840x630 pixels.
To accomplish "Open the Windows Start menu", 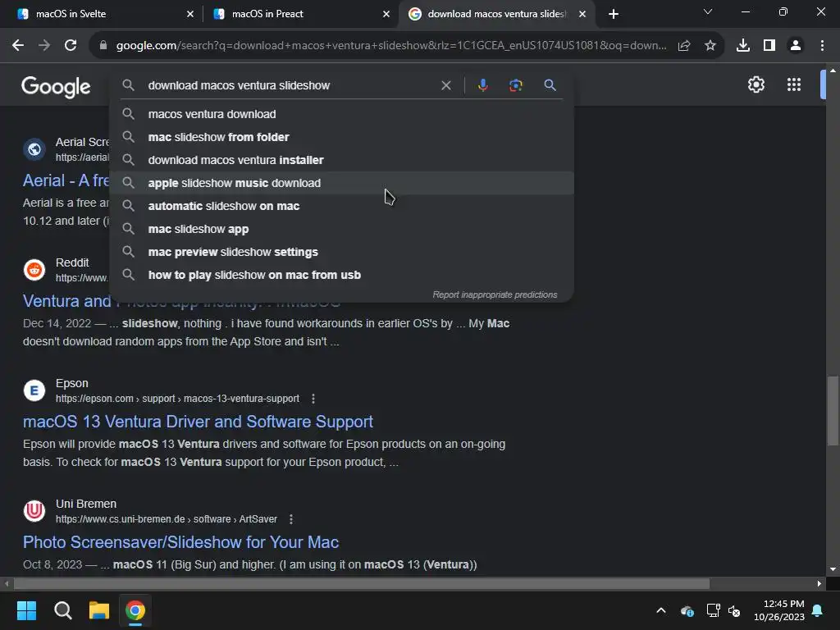I will (x=27, y=610).
